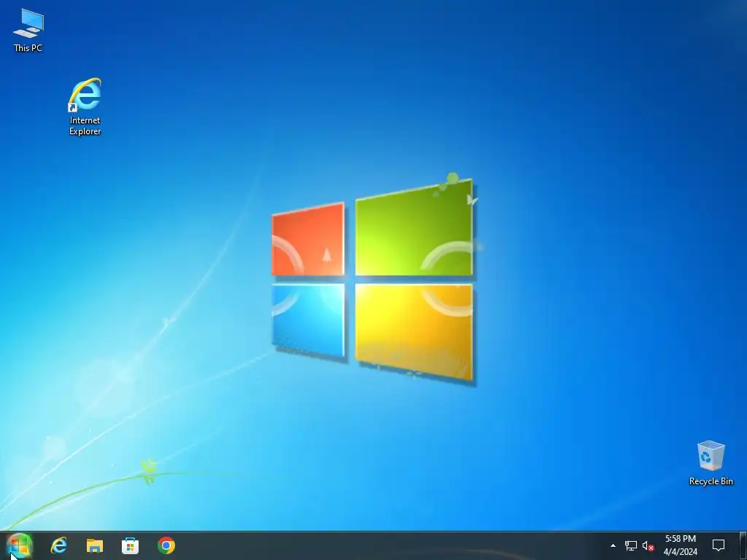Screen dimensions: 747x560
Task: Select the Internet Explorer desktop shortcut
Action: (x=85, y=106)
